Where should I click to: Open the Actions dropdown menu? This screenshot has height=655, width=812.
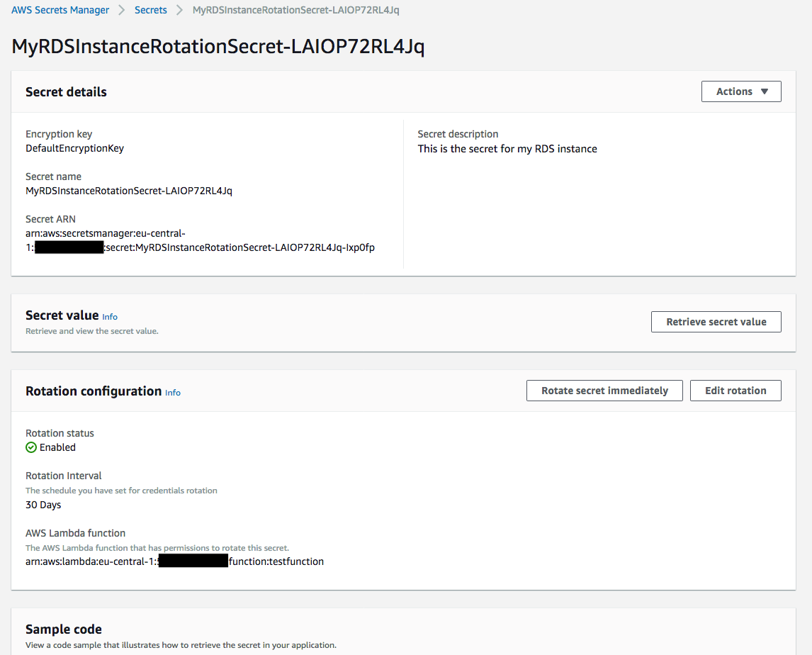click(x=740, y=91)
